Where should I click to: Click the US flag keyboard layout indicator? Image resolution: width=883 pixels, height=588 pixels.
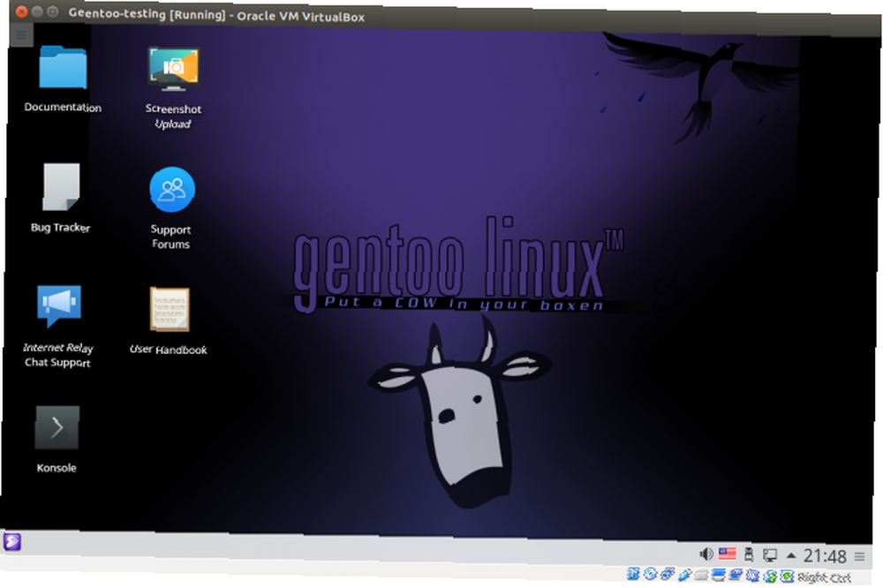click(x=727, y=554)
